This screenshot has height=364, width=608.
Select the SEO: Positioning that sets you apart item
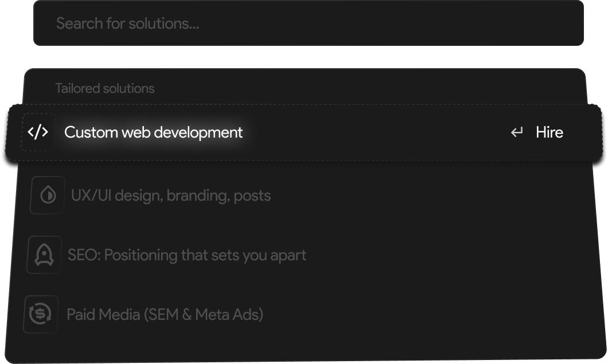coord(188,255)
